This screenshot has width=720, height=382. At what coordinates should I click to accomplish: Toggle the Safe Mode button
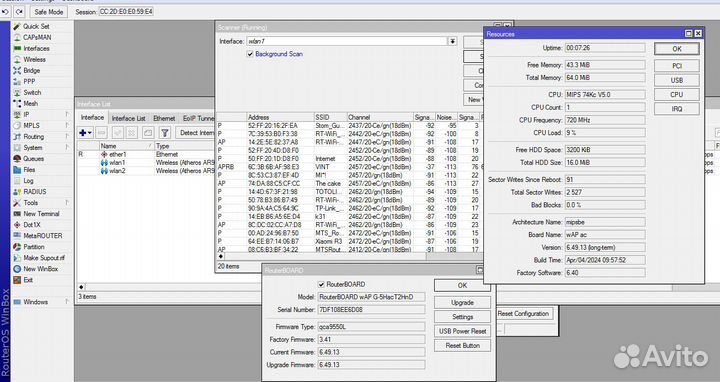click(48, 12)
